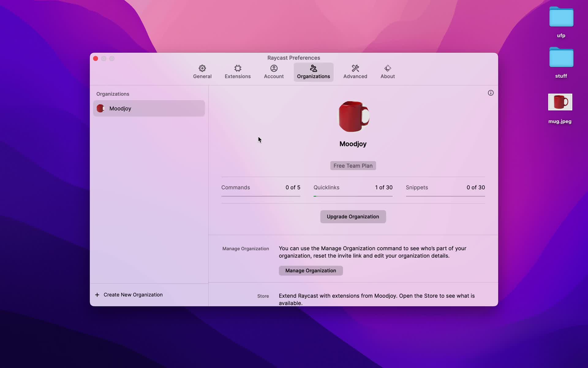
Task: Click the Snippets label
Action: point(417,187)
